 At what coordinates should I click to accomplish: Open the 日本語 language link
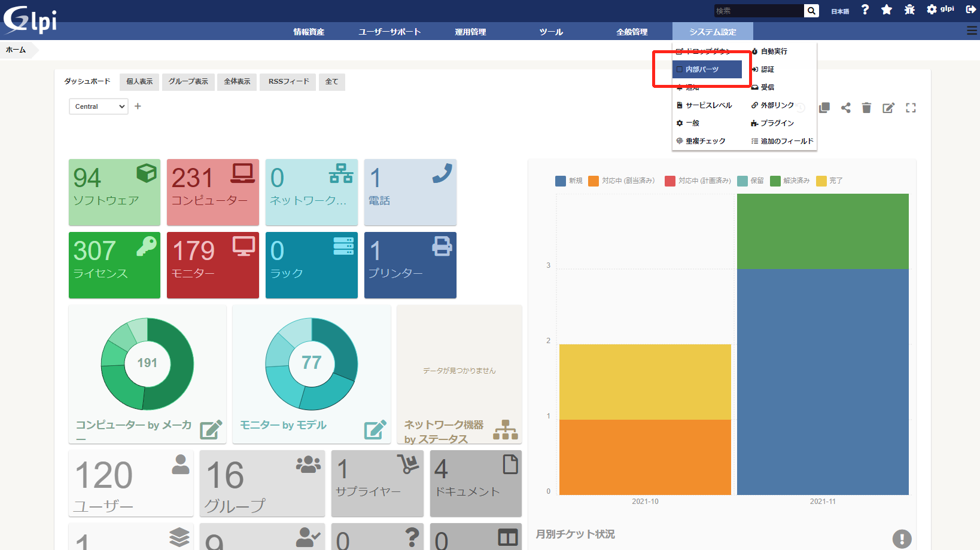click(839, 11)
